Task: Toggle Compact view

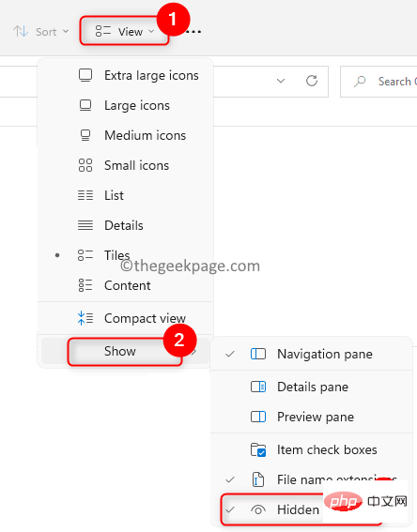Action: click(x=125, y=318)
